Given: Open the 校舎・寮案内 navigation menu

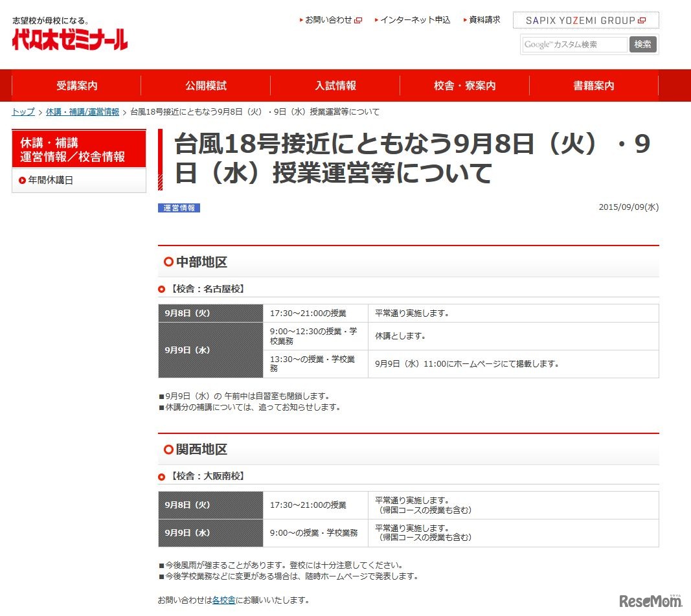Looking at the screenshot, I should [x=464, y=85].
